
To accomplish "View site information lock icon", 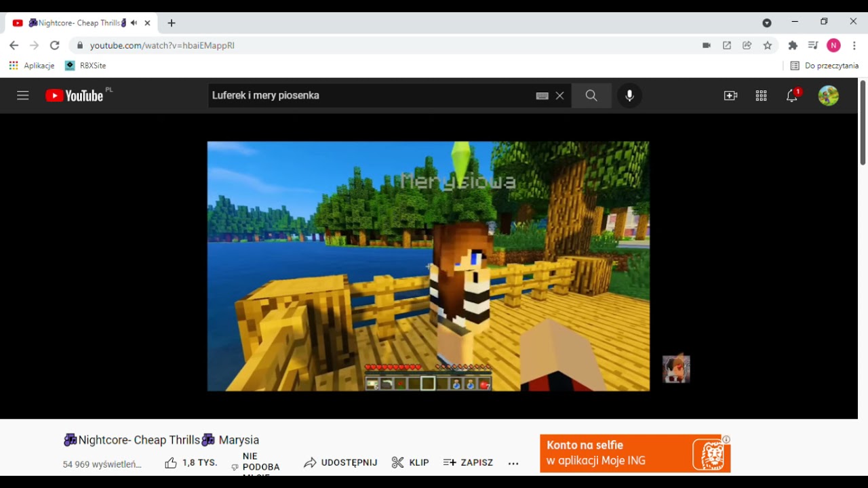I will (x=80, y=45).
